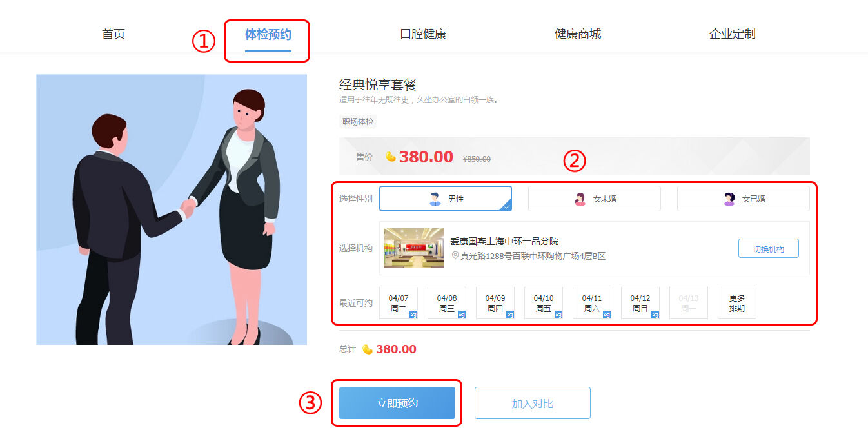Click 切换机构 to change institution
Screen dimensions: 868x448
coord(769,248)
